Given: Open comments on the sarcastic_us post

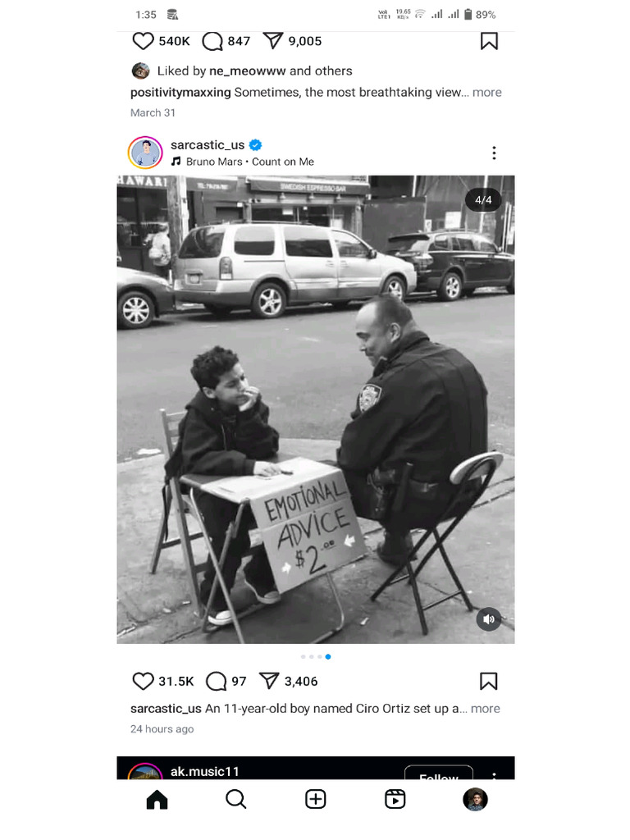Looking at the screenshot, I should click(216, 681).
